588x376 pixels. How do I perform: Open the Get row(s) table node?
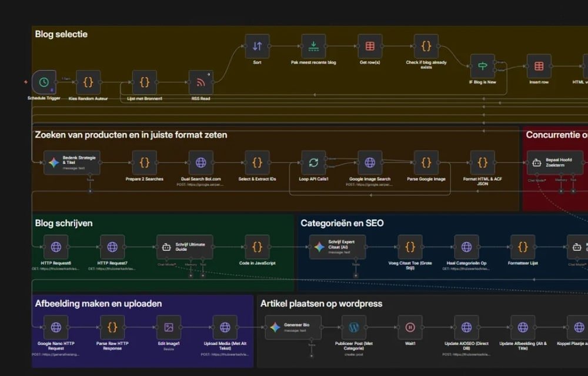point(370,46)
